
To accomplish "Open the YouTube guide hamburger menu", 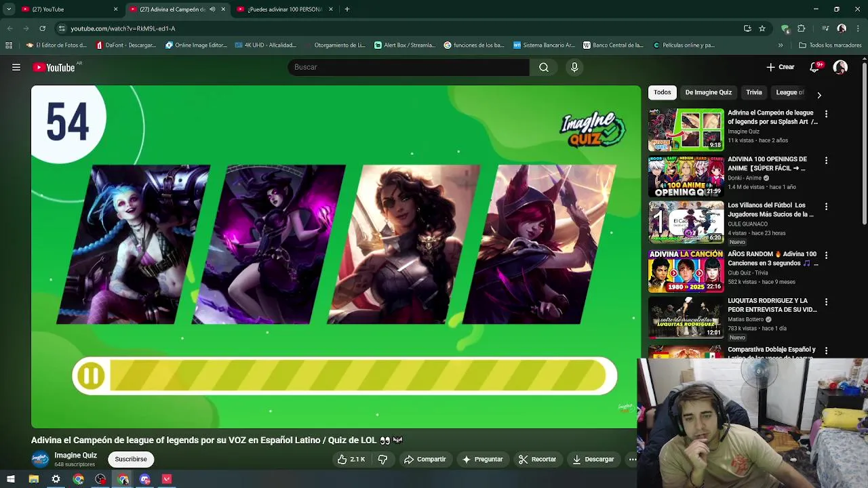I will [x=16, y=67].
